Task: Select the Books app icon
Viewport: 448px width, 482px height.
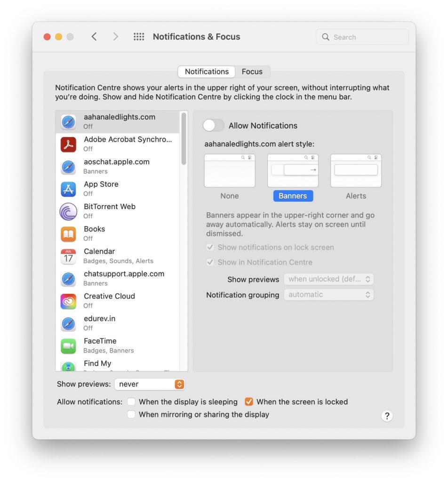Action: click(69, 233)
